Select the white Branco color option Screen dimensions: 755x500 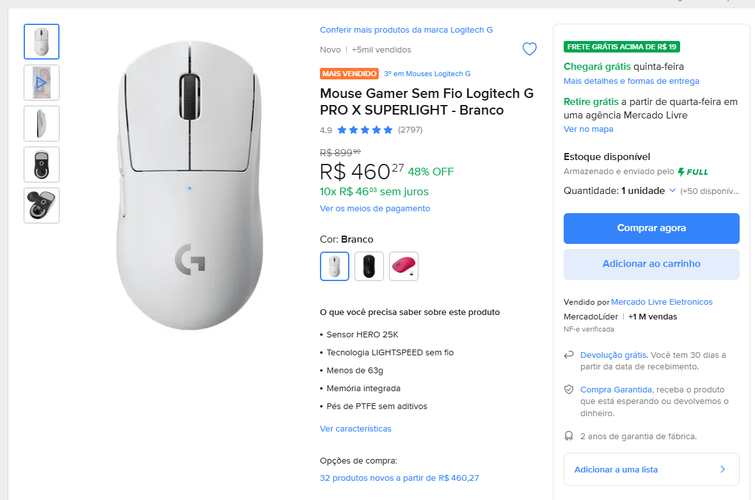(335, 266)
